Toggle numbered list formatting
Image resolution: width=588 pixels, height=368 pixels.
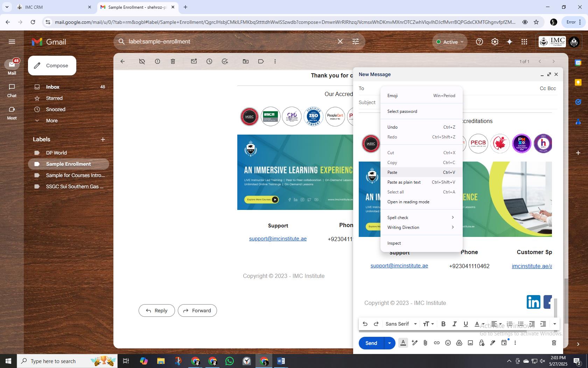tap(510, 324)
